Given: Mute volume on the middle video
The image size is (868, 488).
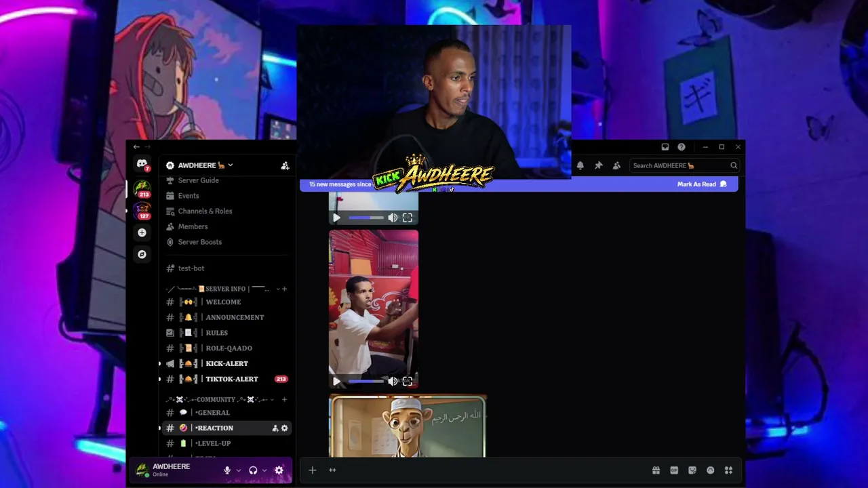Looking at the screenshot, I should pos(393,381).
